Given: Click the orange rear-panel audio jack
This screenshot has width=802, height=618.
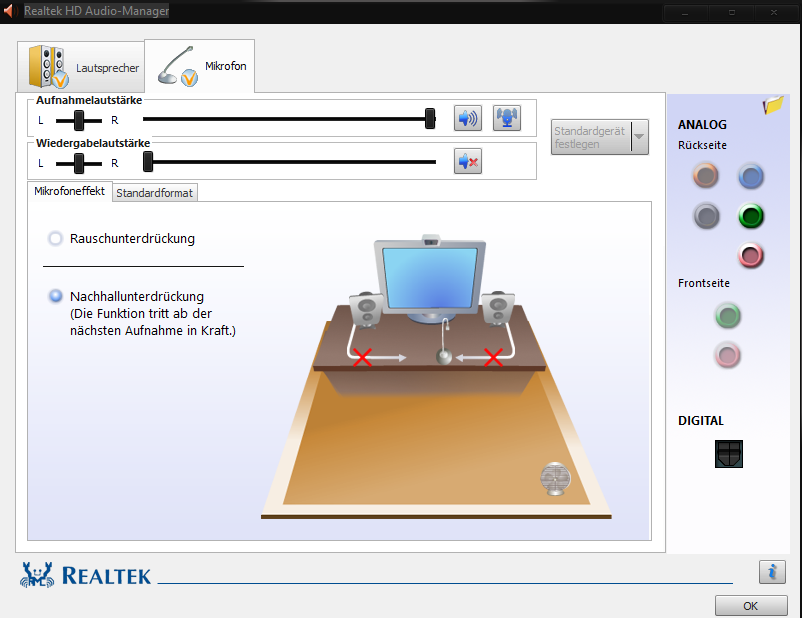Looking at the screenshot, I should tap(706, 175).
